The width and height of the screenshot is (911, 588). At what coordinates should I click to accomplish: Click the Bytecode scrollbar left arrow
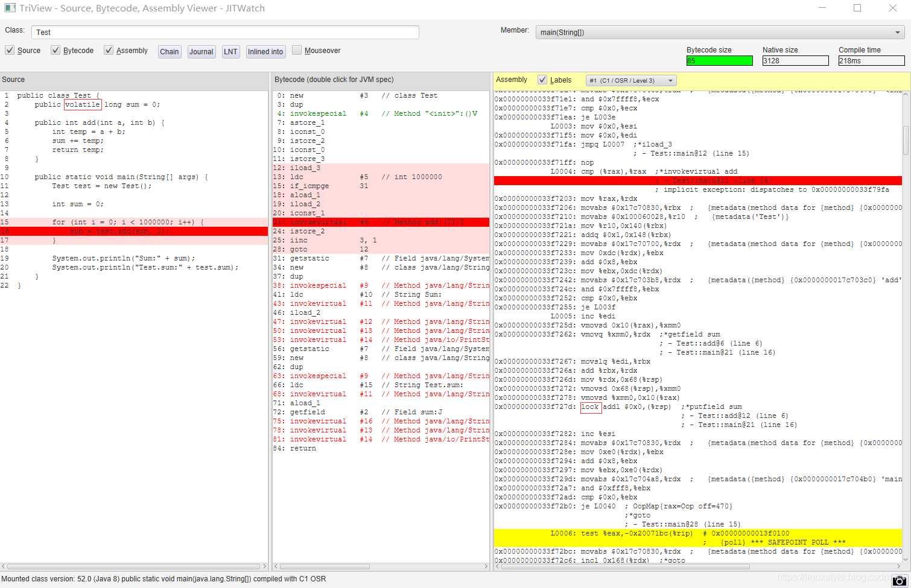click(276, 566)
